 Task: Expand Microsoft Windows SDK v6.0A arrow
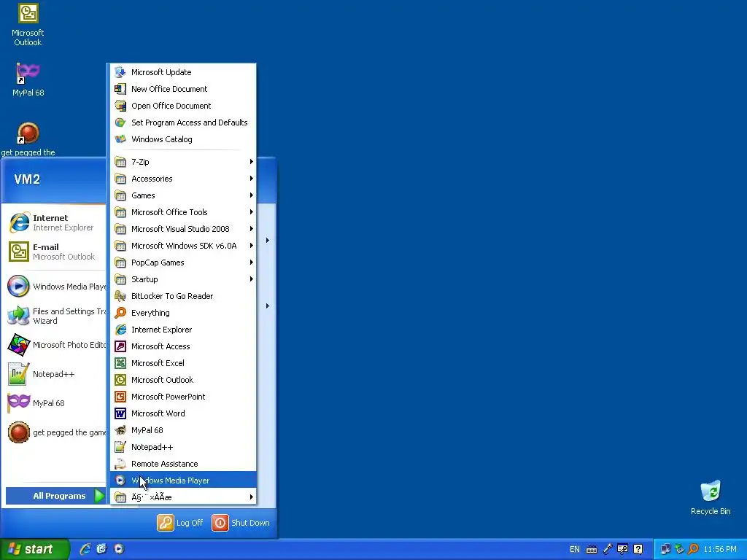coord(251,246)
